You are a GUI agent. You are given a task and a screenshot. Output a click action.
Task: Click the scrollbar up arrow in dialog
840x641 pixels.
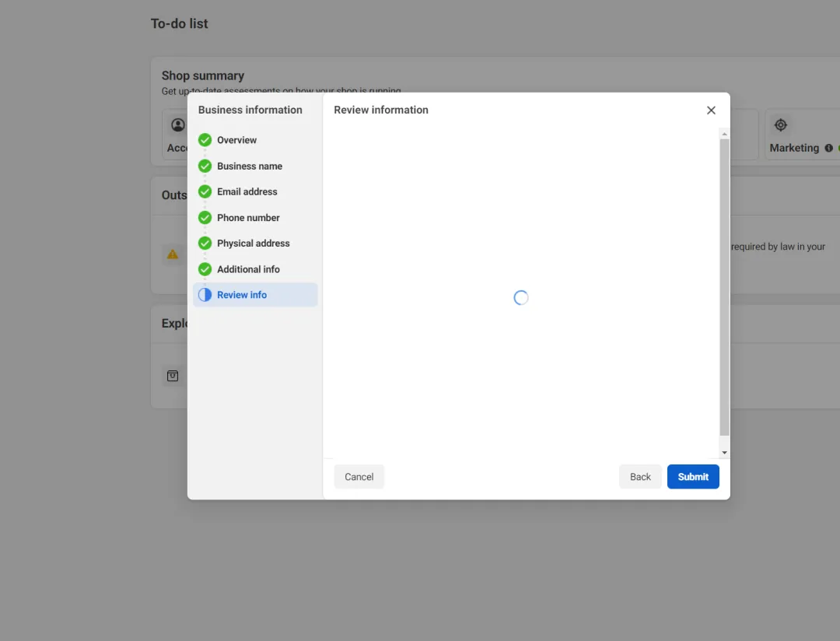tap(724, 134)
